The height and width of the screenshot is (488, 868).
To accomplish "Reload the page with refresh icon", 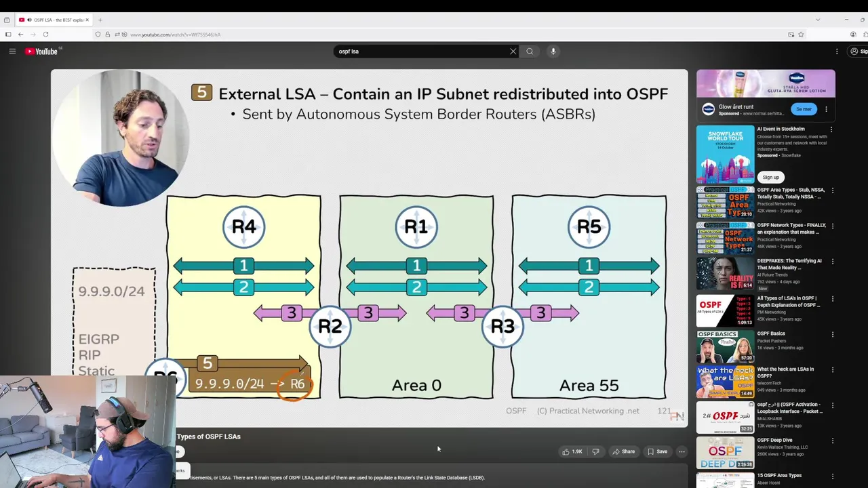I will point(45,35).
